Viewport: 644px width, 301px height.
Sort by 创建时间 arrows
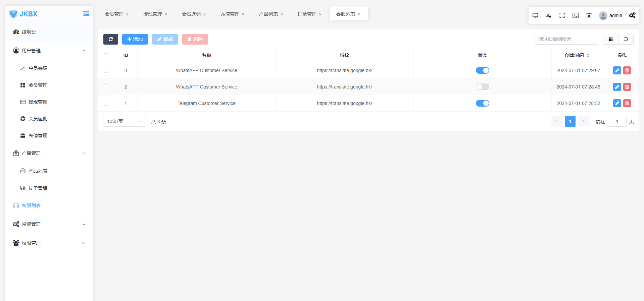(588, 55)
